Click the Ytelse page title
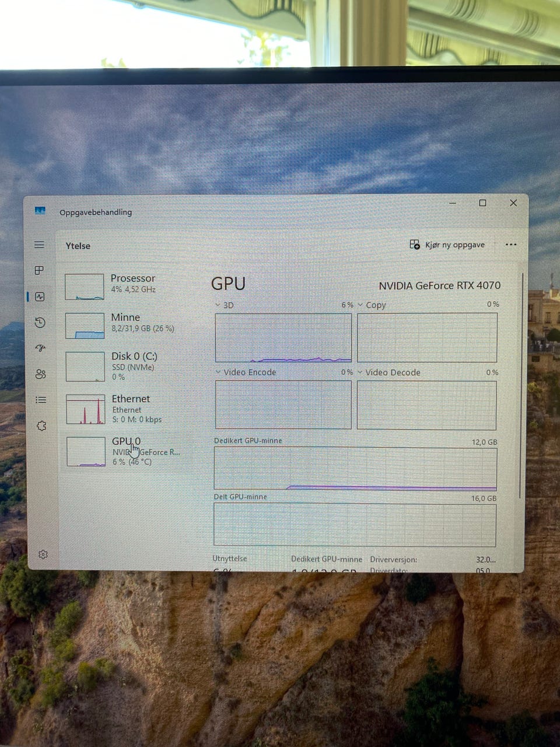The image size is (560, 747). click(78, 246)
